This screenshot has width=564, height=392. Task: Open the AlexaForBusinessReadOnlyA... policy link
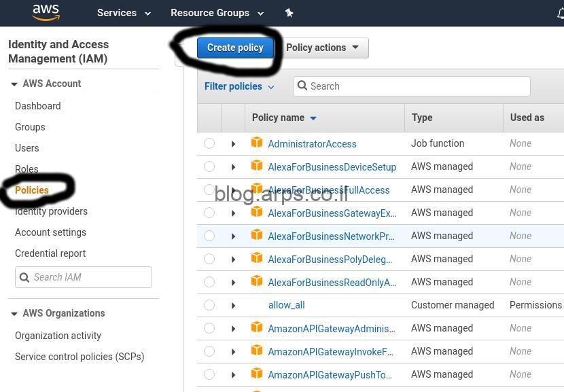pyautogui.click(x=332, y=283)
